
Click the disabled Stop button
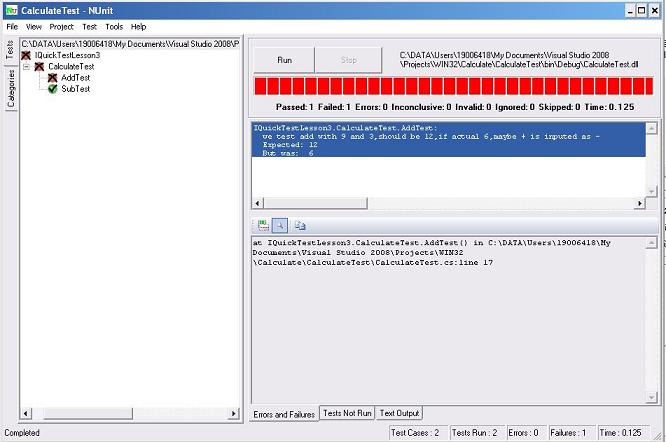point(348,60)
